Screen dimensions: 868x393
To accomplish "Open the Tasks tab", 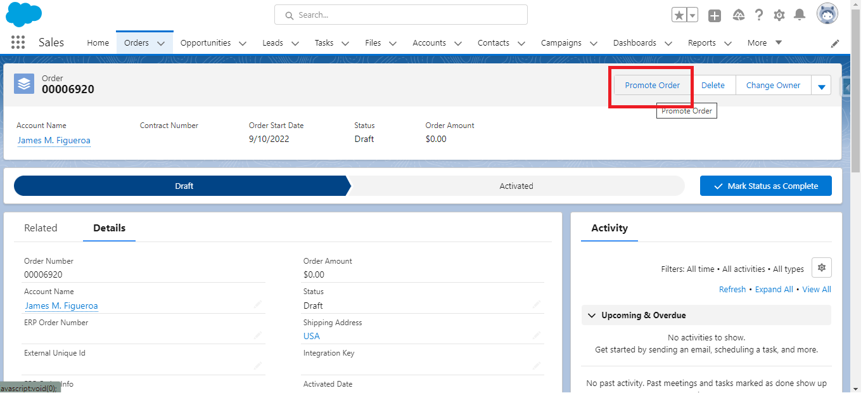I will (324, 42).
